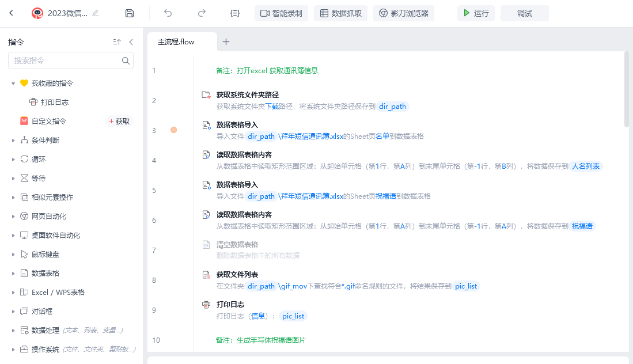633x364 pixels.
Task: Focus the 搜索指令 search field
Action: [x=71, y=60]
